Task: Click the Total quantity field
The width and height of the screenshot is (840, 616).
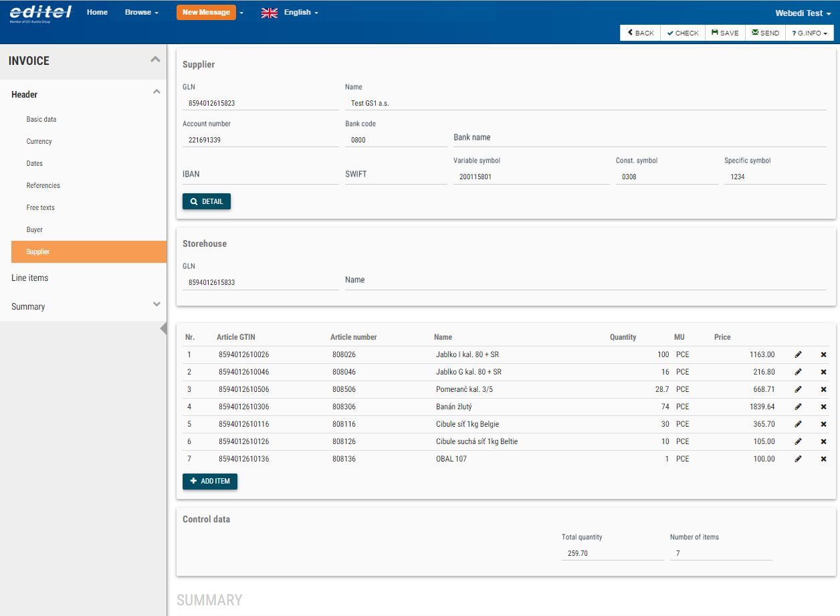Action: tap(613, 553)
